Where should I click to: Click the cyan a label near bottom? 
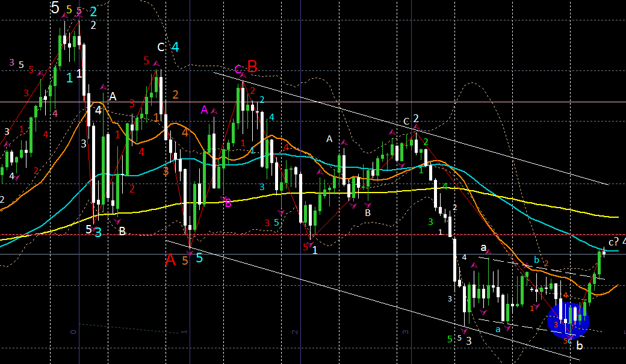click(498, 329)
